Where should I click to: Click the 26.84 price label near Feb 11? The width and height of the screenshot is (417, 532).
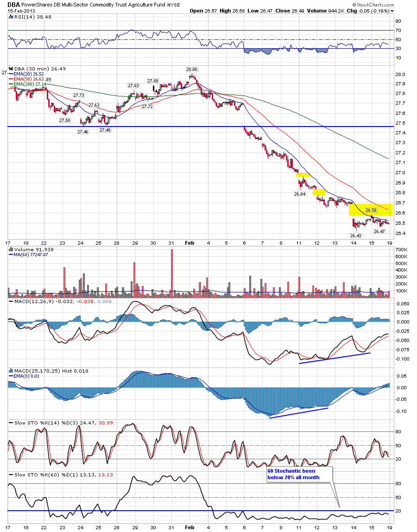[x=300, y=194]
